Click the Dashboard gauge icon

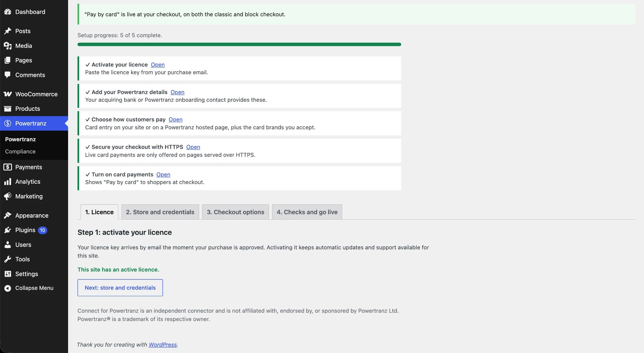pyautogui.click(x=8, y=12)
